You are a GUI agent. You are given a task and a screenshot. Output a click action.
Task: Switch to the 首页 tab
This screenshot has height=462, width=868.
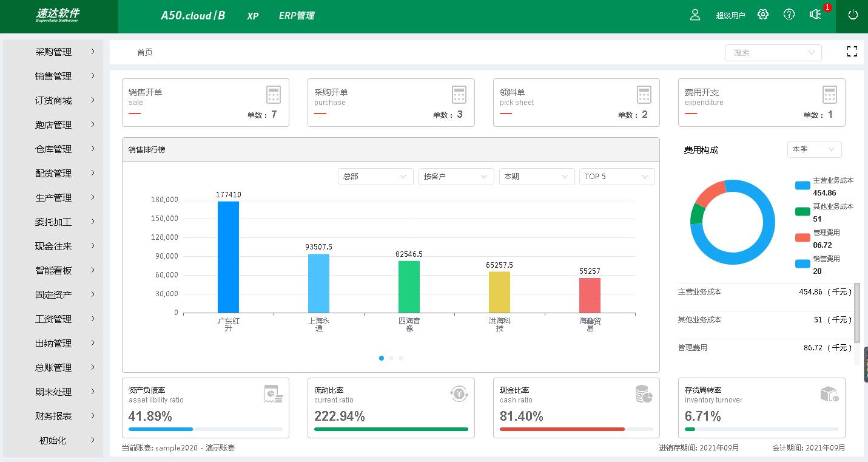click(145, 52)
